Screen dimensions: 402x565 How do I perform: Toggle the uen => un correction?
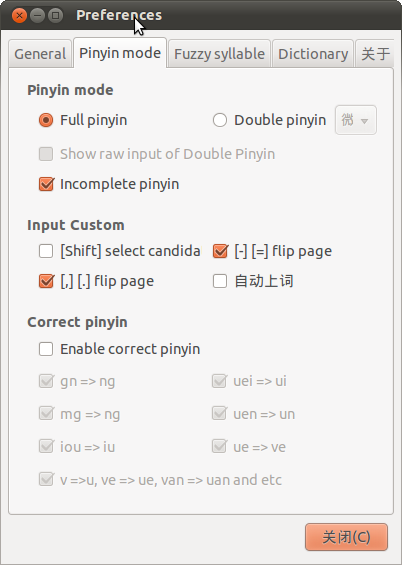point(254,414)
